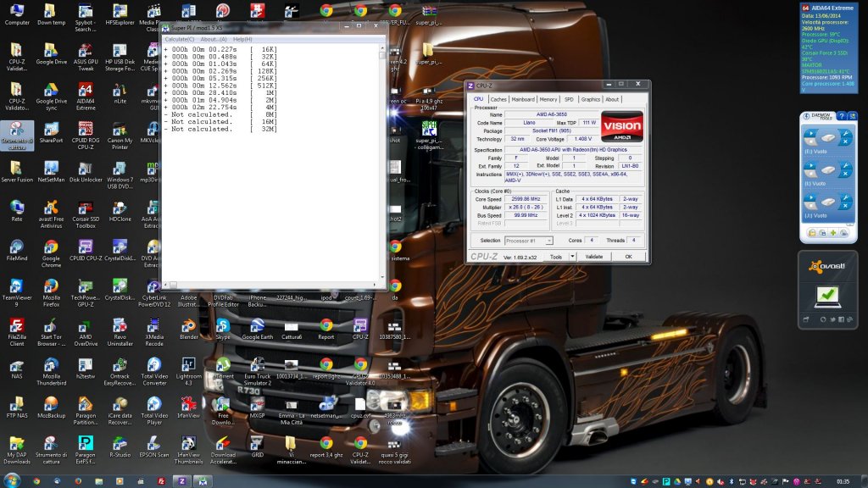868x488 pixels.
Task: Open the Memory tab in CPU-Z
Action: click(548, 100)
